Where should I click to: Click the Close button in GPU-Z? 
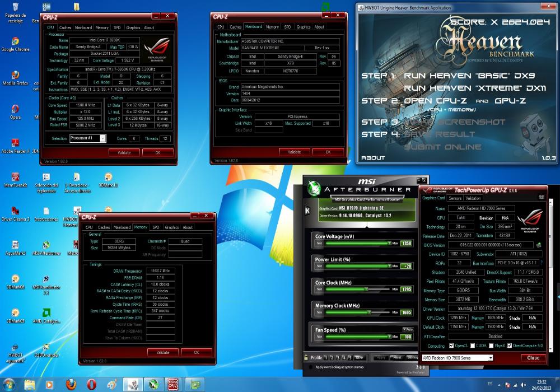point(533,358)
